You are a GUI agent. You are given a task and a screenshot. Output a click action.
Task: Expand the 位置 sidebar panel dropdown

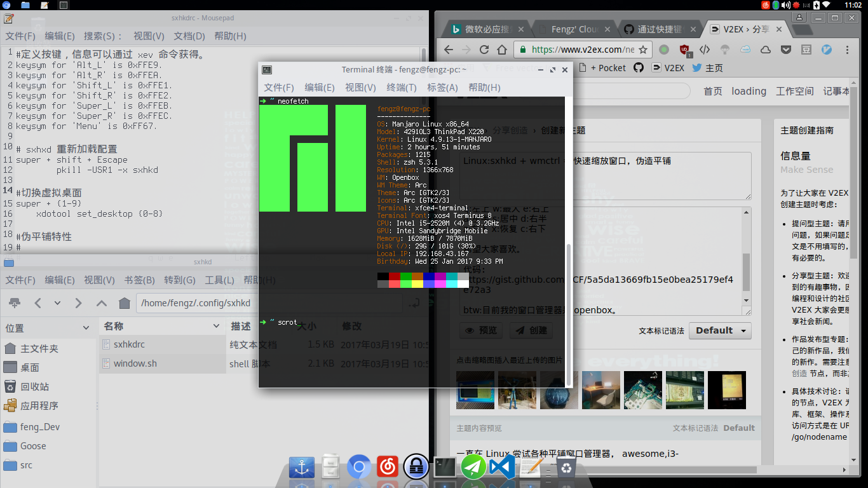pos(86,328)
